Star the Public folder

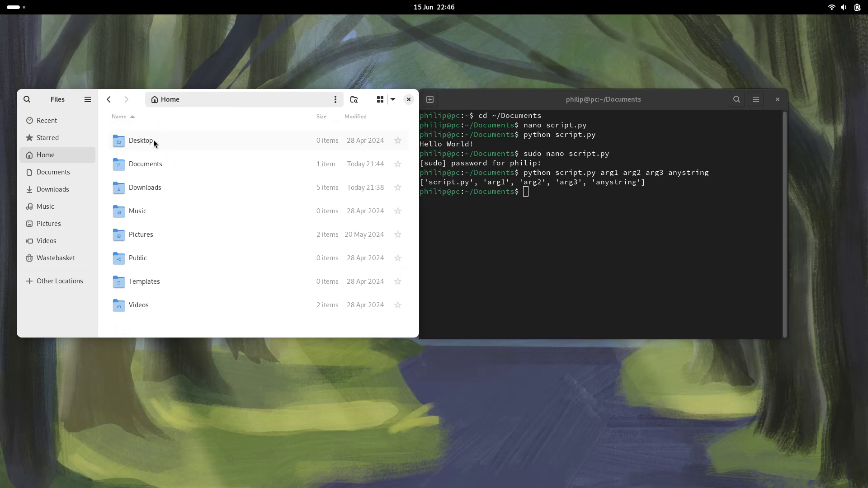click(398, 258)
